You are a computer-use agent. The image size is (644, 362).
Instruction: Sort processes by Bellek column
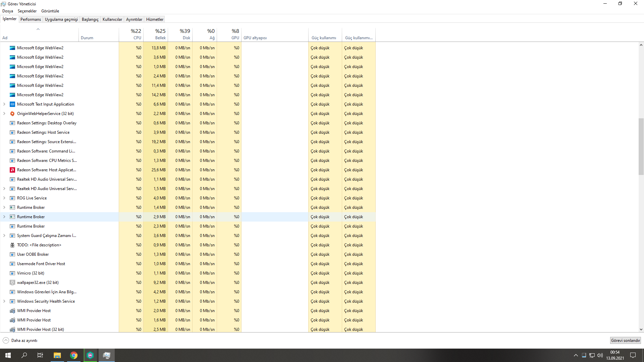pyautogui.click(x=156, y=35)
